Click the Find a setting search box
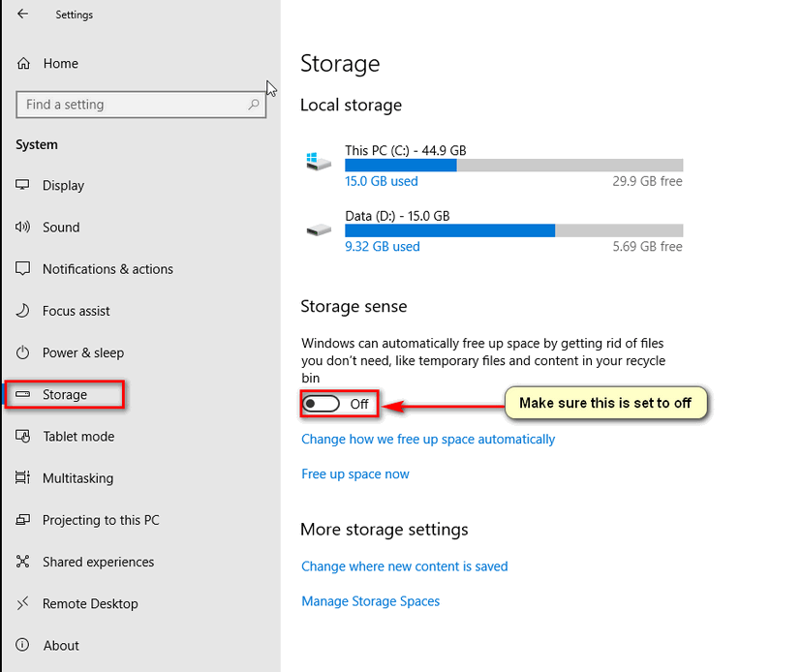 click(141, 105)
